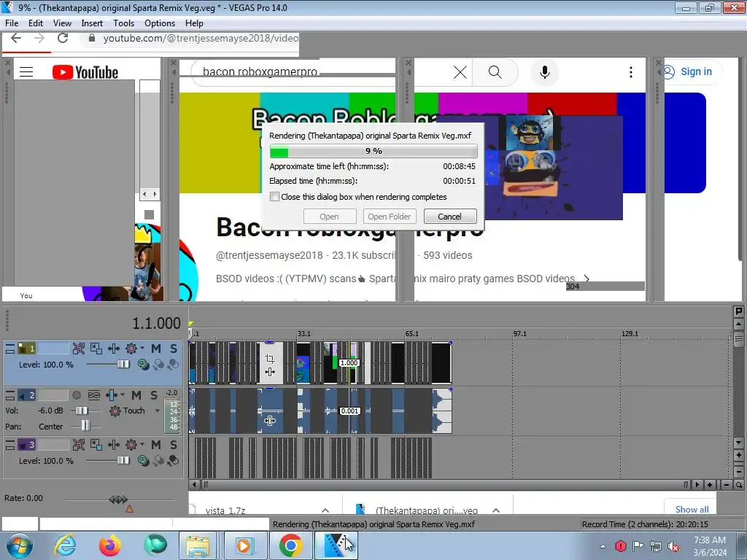Open Insert menu
The height and width of the screenshot is (560, 747).
[92, 23]
